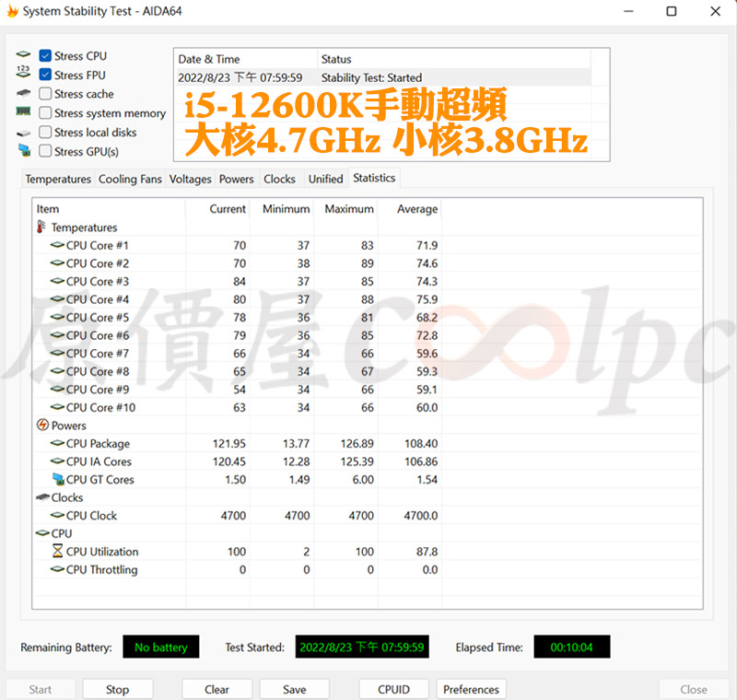Click the system memory module icon
Screen dimensions: 737x700
pos(23,111)
